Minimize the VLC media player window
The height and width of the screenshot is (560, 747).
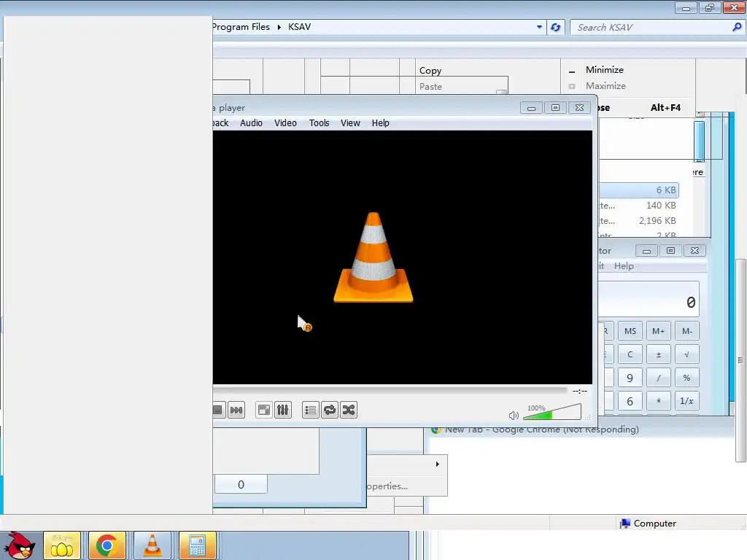point(531,108)
